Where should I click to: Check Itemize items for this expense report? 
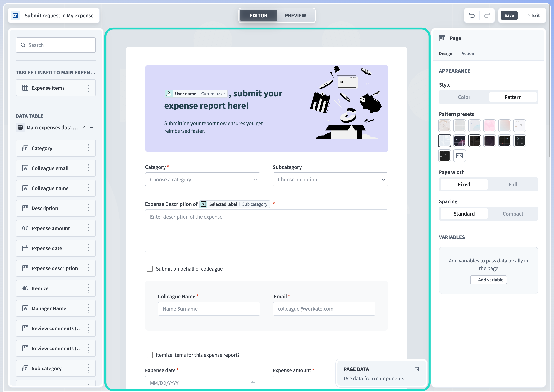pyautogui.click(x=150, y=355)
